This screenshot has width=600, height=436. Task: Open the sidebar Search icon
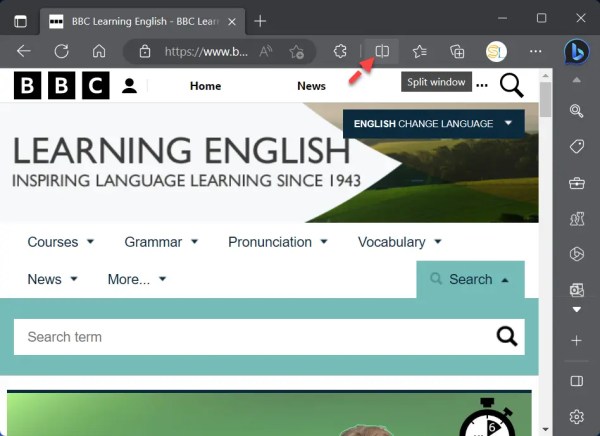[x=577, y=111]
